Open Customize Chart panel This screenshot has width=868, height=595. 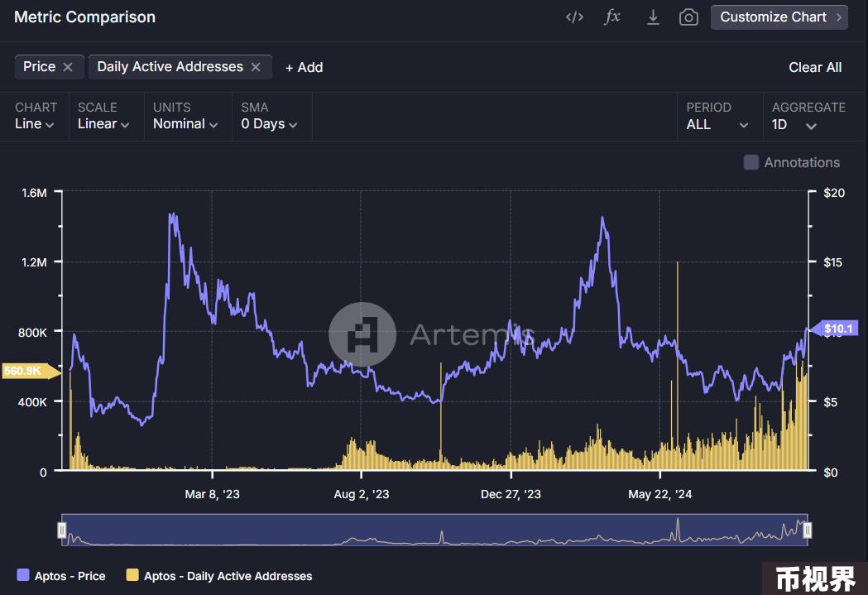[779, 17]
